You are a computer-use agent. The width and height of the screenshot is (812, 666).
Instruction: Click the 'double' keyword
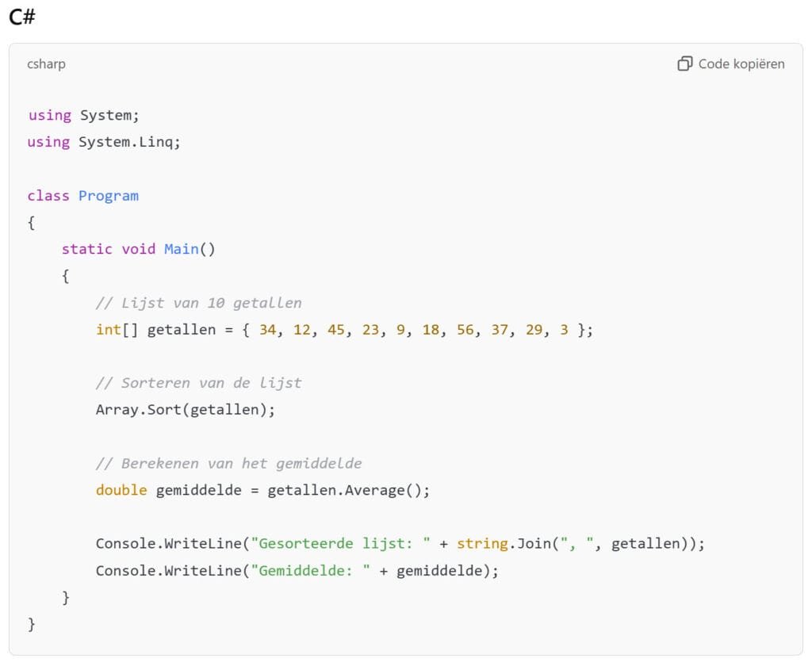pyautogui.click(x=121, y=490)
